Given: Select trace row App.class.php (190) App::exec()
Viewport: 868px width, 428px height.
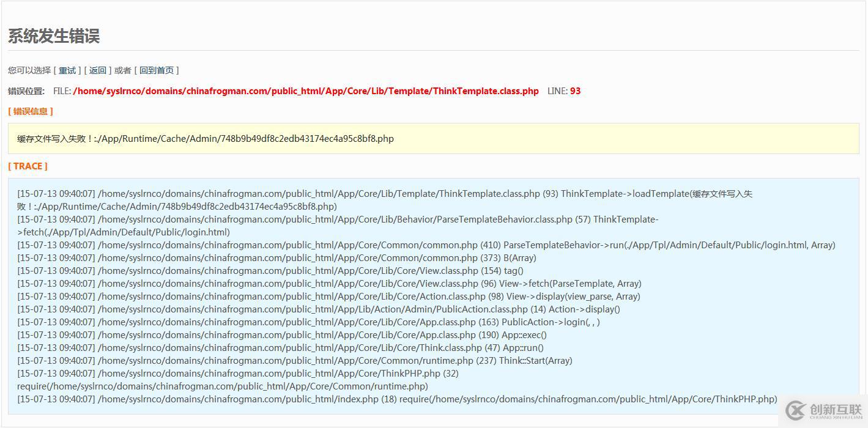Looking at the screenshot, I should pyautogui.click(x=282, y=335).
